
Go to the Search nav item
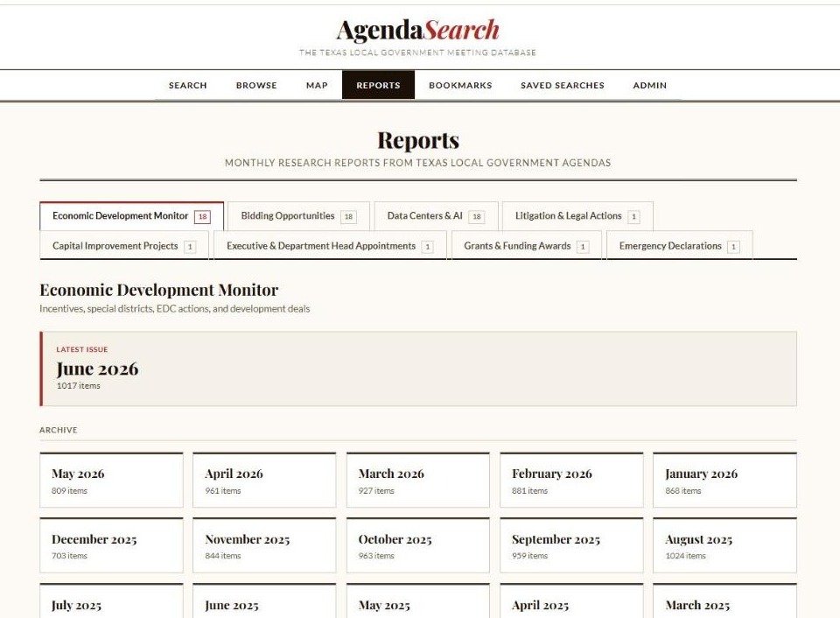point(187,85)
